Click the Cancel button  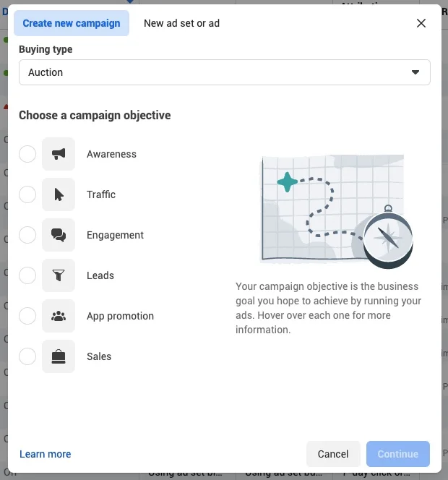(333, 454)
